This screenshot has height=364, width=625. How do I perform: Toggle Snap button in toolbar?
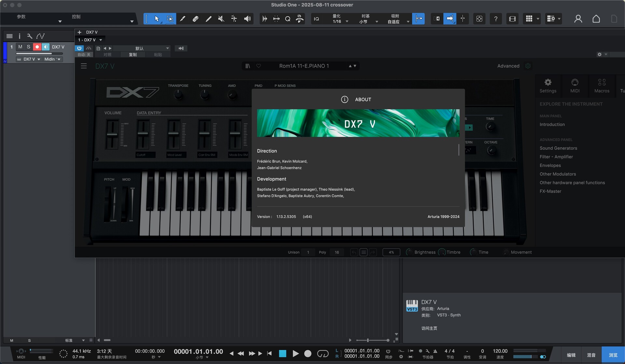pos(419,19)
